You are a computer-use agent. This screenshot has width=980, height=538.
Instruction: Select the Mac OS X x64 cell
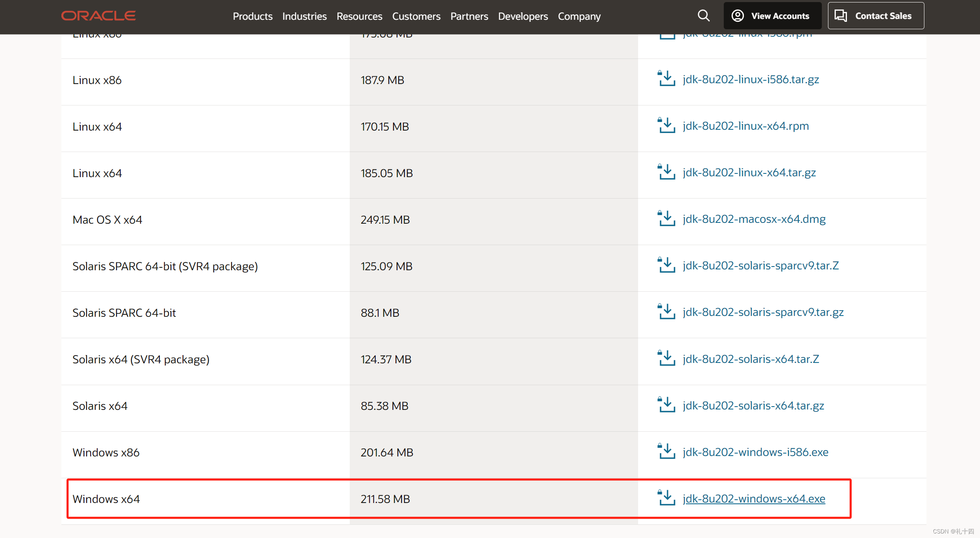click(206, 222)
